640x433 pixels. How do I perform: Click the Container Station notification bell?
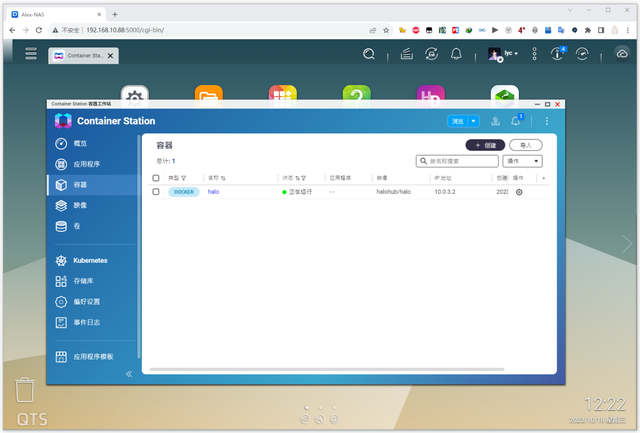[516, 121]
